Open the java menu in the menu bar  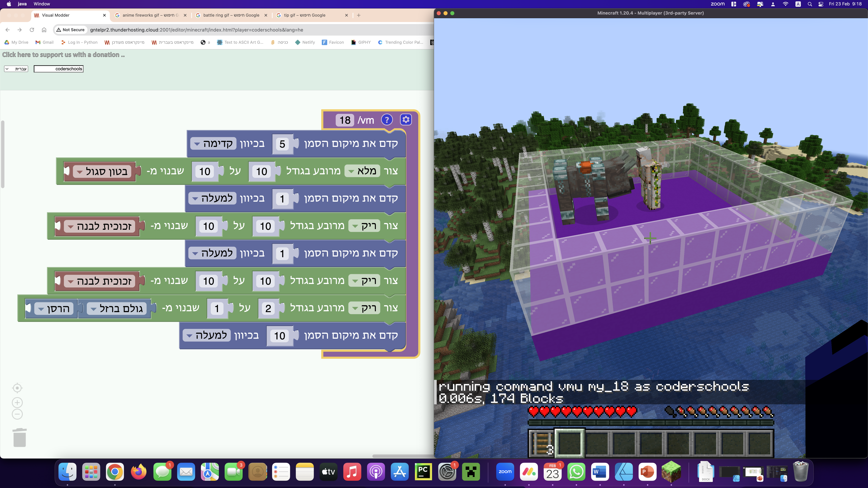tap(22, 4)
